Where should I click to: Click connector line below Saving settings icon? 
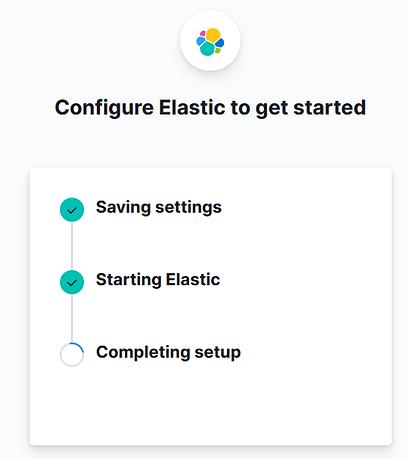point(72,246)
